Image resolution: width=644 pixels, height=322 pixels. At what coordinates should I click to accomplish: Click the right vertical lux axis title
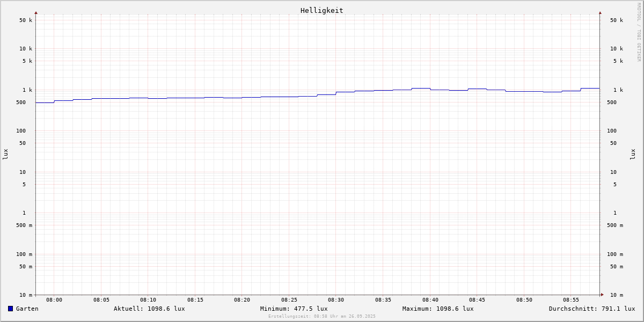tap(633, 154)
